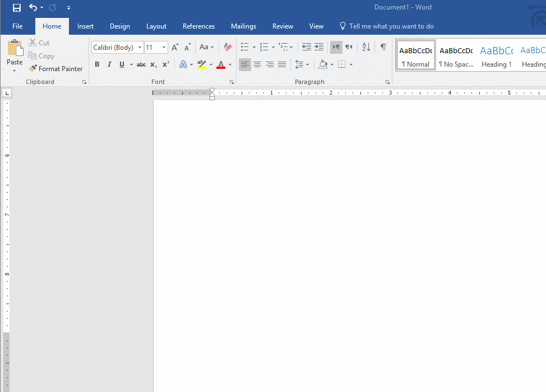This screenshot has width=546, height=392.
Task: Click the numbered list icon
Action: click(264, 47)
